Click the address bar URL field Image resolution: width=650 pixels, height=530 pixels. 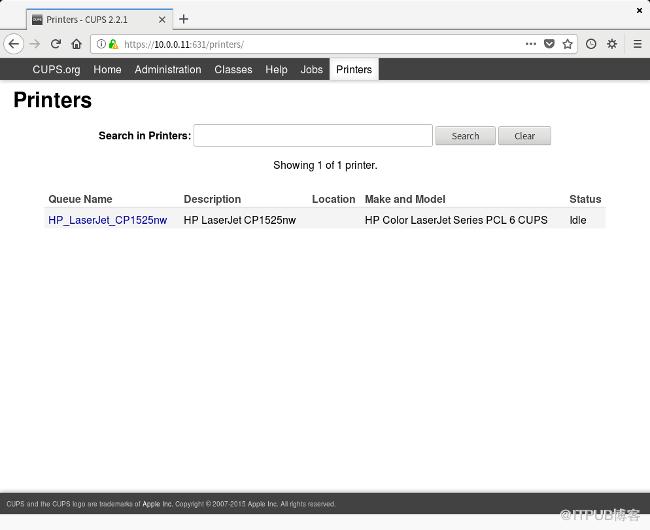coord(315,44)
